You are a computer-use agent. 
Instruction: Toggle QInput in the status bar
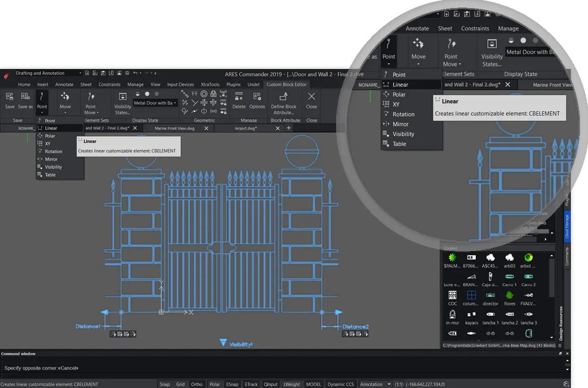pyautogui.click(x=271, y=384)
